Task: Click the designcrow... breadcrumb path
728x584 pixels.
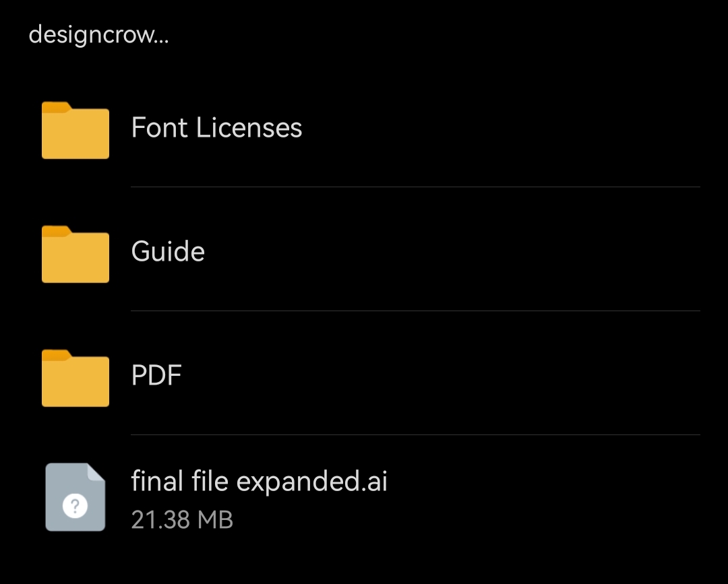Action: pos(98,35)
